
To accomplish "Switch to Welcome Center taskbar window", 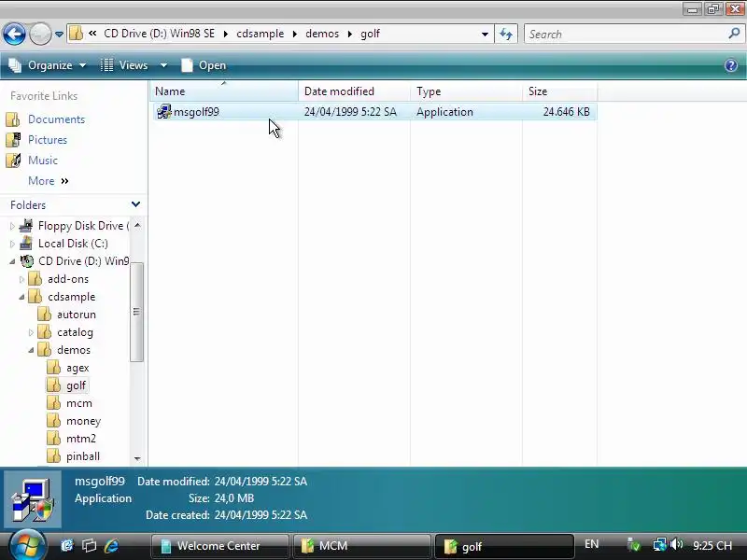I will coord(219,546).
